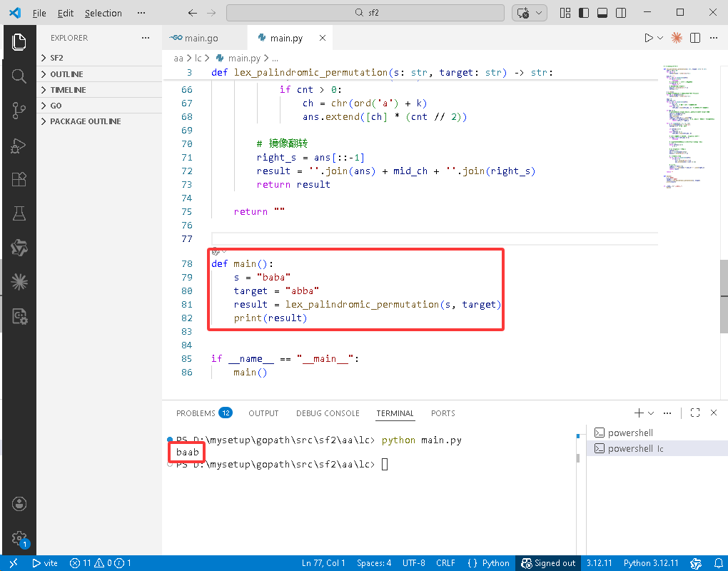728x571 pixels.
Task: Open Manage settings gear
Action: [19, 538]
